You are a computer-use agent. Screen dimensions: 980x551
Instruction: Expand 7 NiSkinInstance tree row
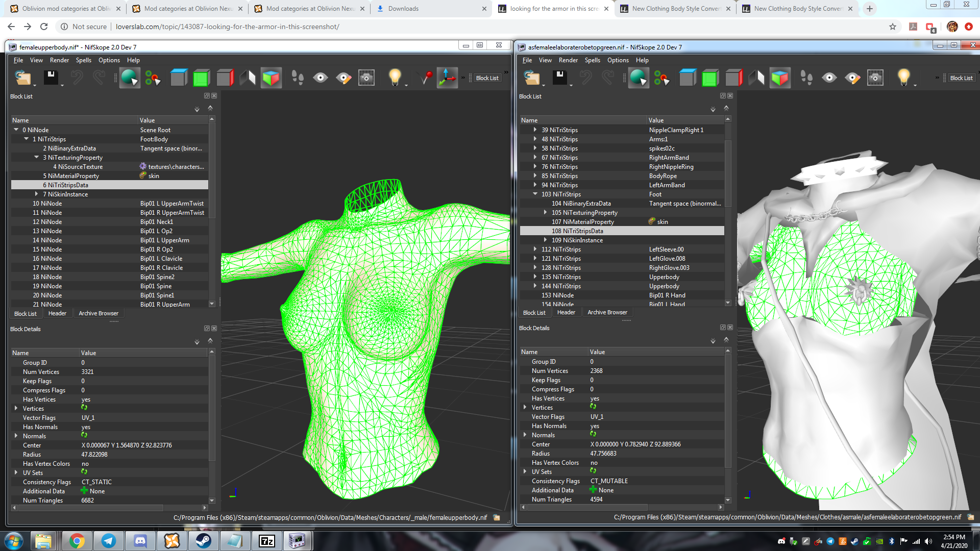pyautogui.click(x=36, y=194)
